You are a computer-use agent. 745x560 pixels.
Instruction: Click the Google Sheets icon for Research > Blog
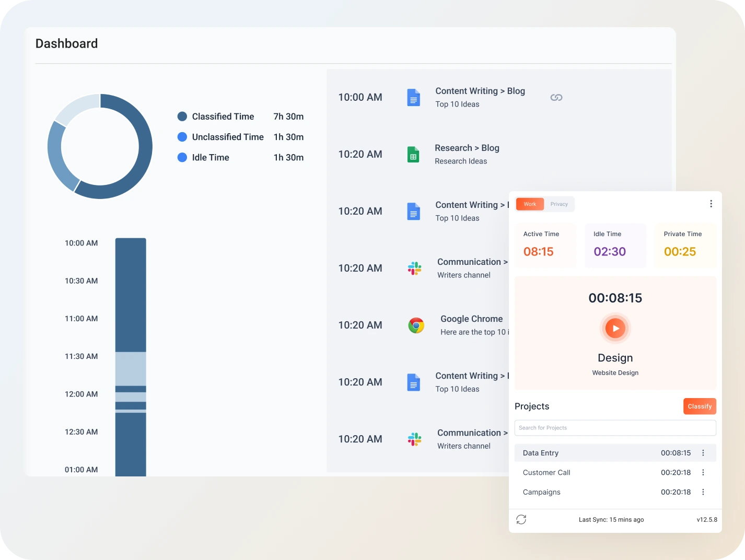[413, 155]
